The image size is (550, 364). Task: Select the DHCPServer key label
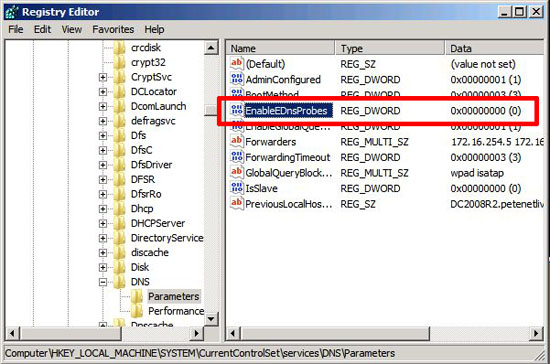pyautogui.click(x=158, y=223)
